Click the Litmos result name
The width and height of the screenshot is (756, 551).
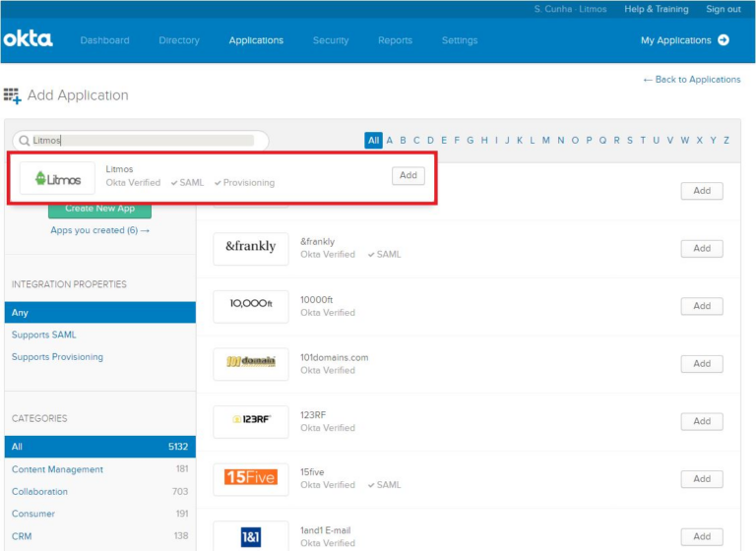click(119, 169)
